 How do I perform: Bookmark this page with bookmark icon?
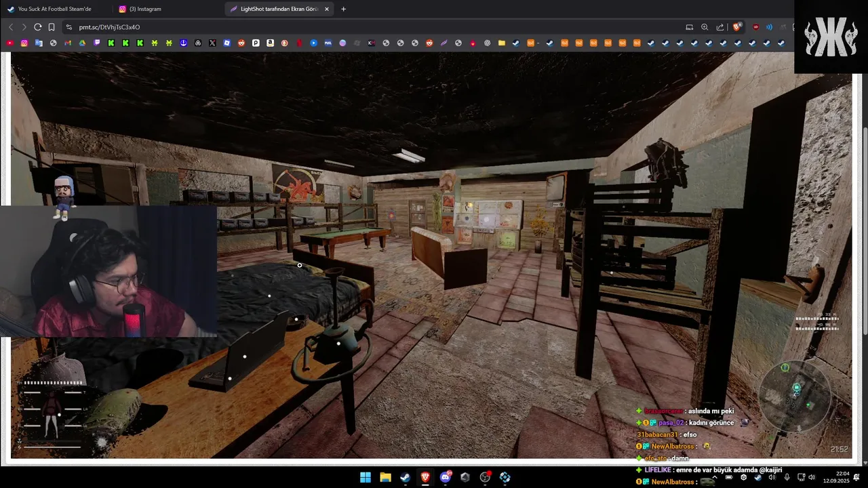click(x=52, y=27)
